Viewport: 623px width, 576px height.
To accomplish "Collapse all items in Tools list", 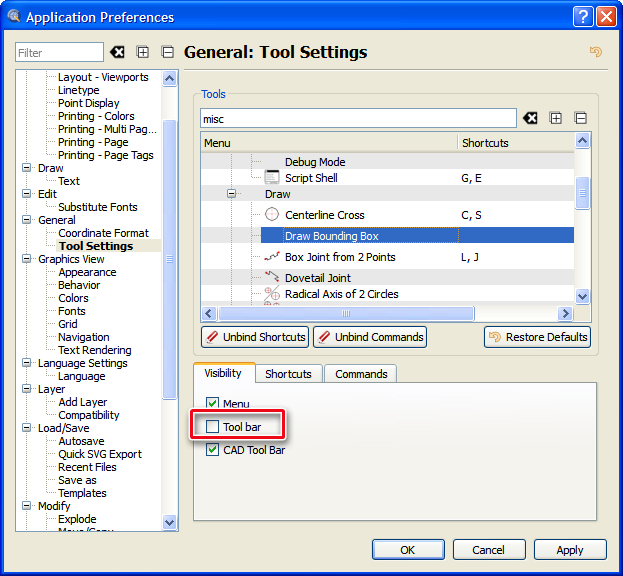I will point(581,118).
